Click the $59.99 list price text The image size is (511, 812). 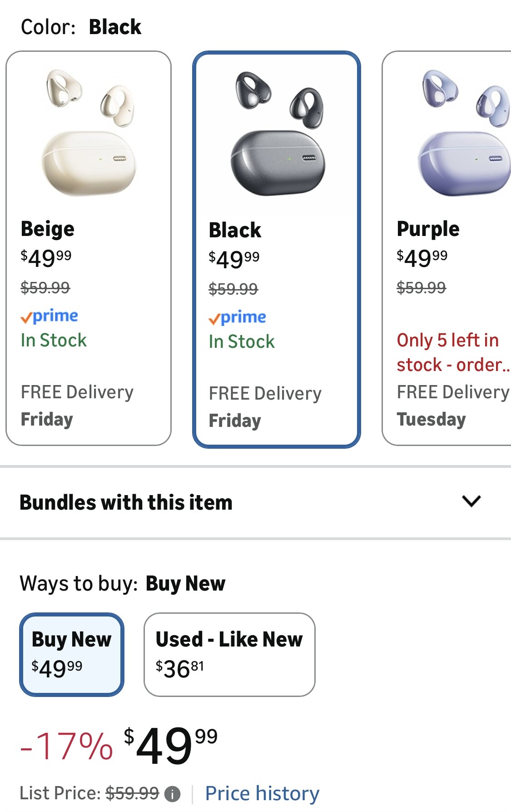(x=132, y=793)
